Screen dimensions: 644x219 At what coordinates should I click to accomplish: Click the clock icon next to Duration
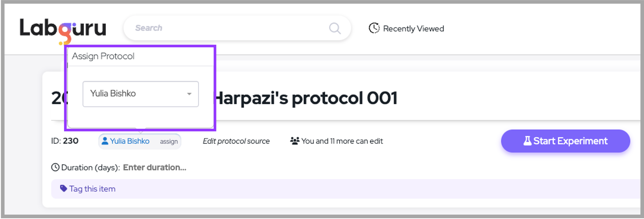coord(55,168)
